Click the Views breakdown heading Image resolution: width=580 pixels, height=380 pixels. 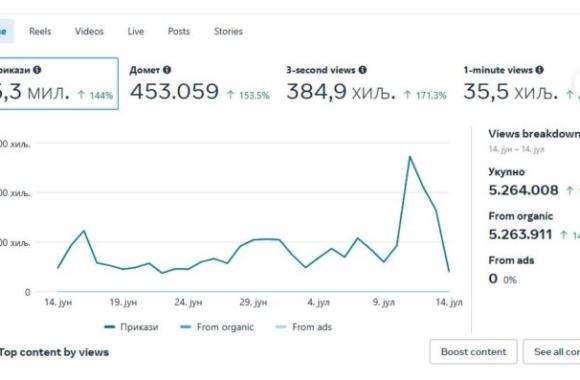(x=534, y=134)
